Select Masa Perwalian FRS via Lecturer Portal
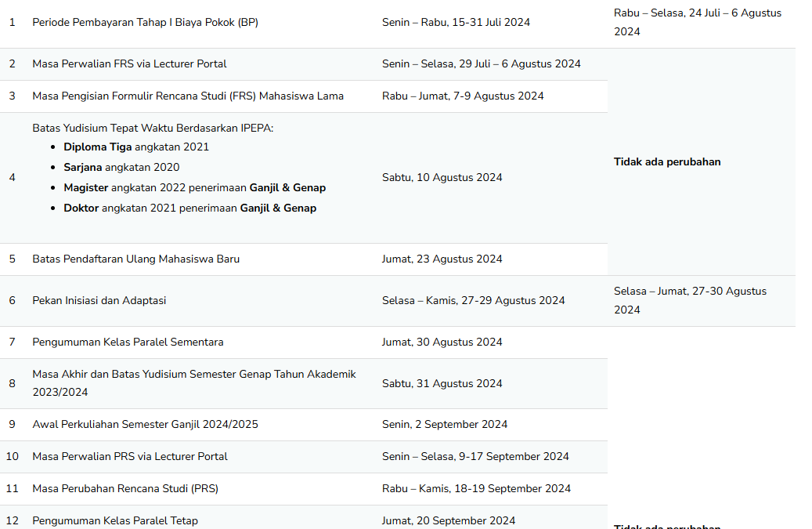This screenshot has height=529, width=812. (x=129, y=63)
